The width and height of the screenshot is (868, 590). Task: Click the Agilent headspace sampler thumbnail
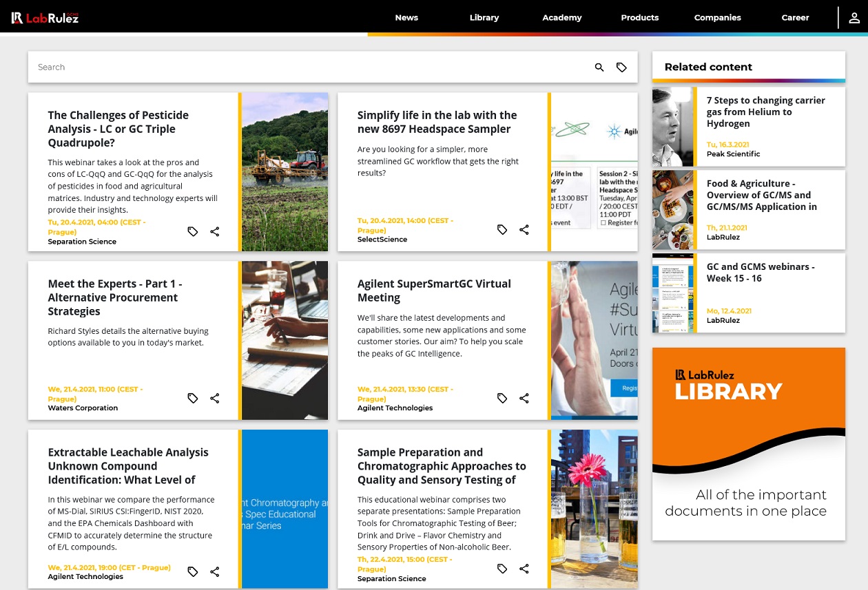[595, 171]
